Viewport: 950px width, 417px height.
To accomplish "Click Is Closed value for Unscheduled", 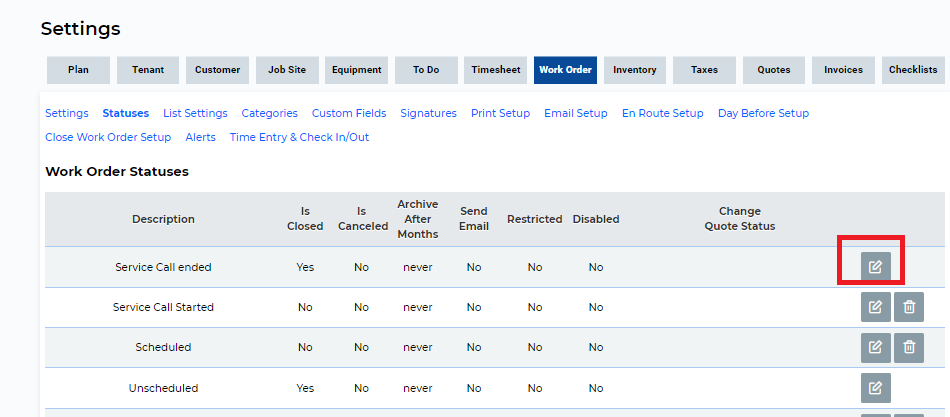I will (305, 388).
